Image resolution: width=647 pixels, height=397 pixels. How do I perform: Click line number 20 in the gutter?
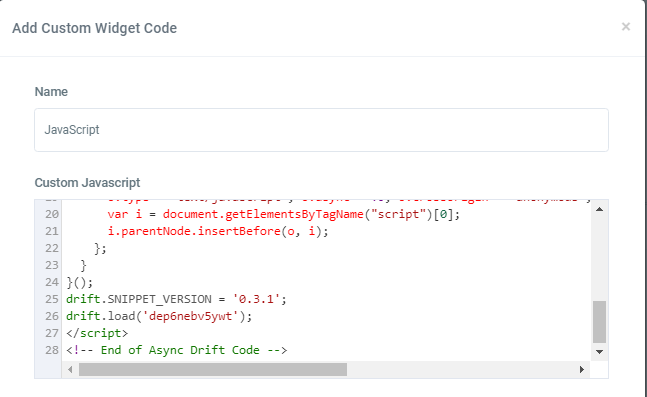click(x=52, y=214)
